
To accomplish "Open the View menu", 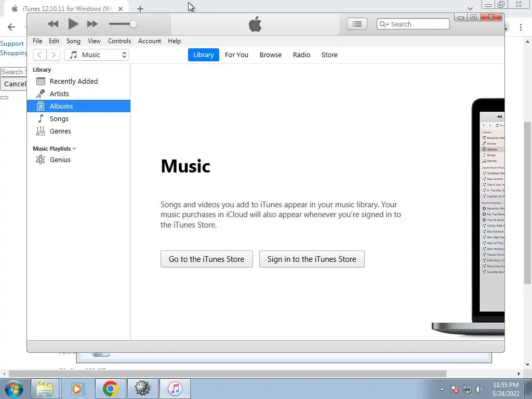I will tap(94, 41).
